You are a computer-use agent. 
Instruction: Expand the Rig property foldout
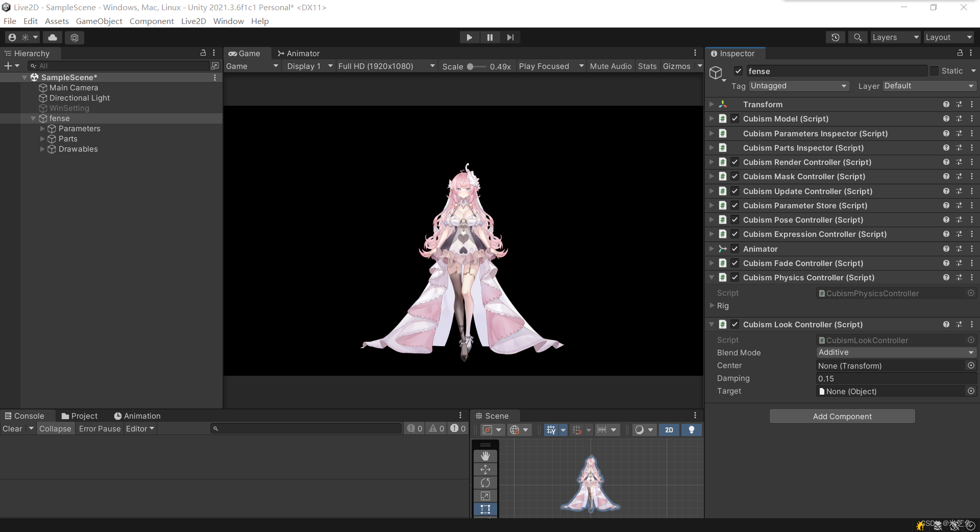[712, 305]
